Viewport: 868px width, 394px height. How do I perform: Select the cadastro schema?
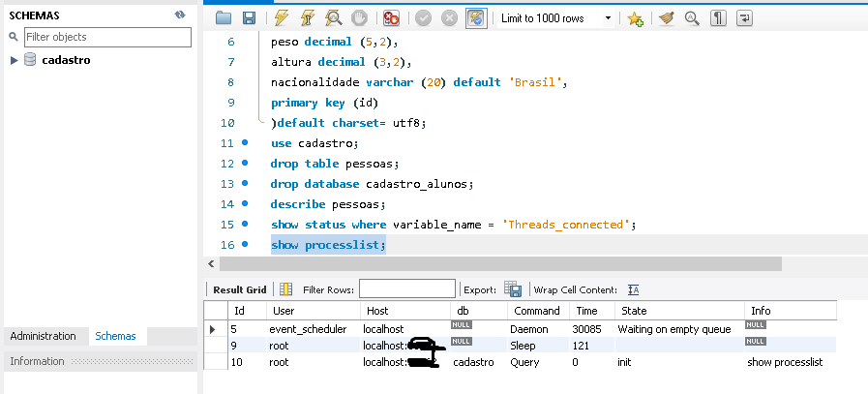point(66,60)
